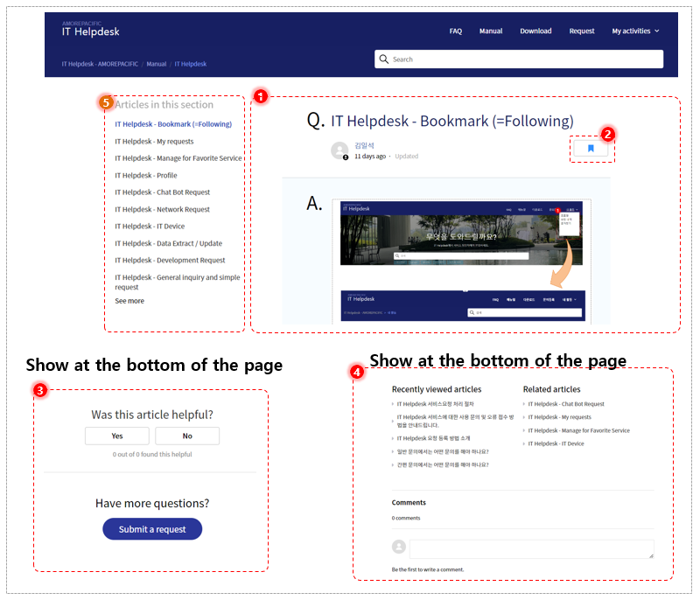Vote No on article helpfulness
The width and height of the screenshot is (700, 600).
(x=187, y=436)
